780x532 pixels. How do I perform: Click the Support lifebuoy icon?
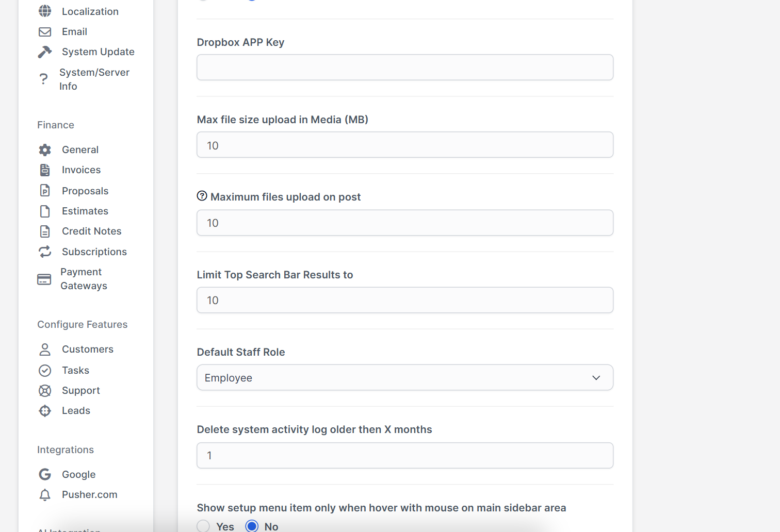(x=45, y=391)
